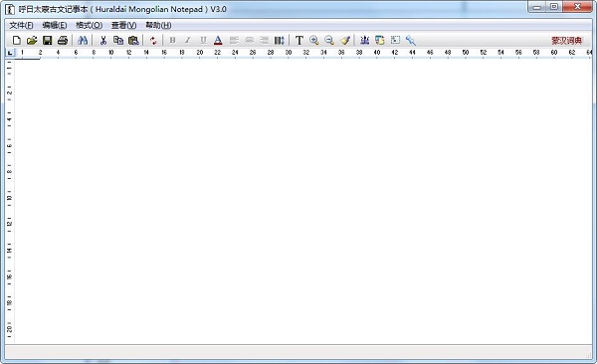Screen dimensions: 597x364
Task: Open the font dialog with the T icon
Action: [299, 40]
